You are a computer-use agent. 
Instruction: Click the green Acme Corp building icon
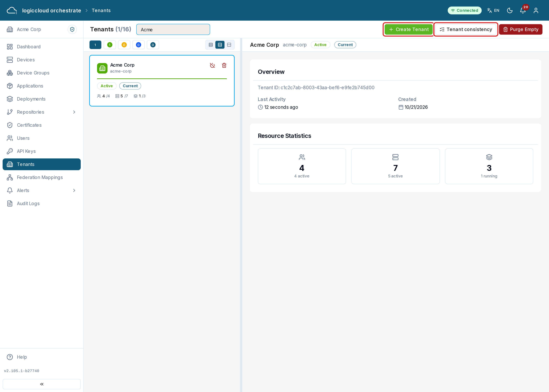coord(102,68)
